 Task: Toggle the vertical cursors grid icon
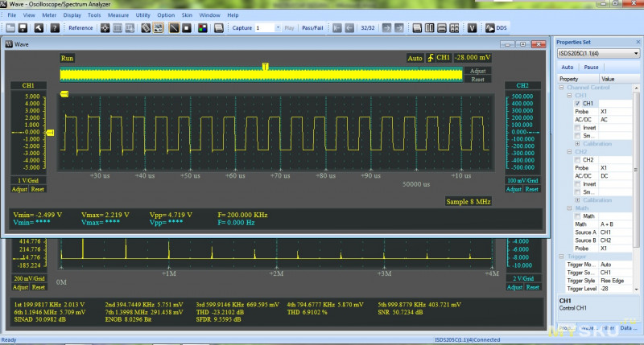point(118,28)
